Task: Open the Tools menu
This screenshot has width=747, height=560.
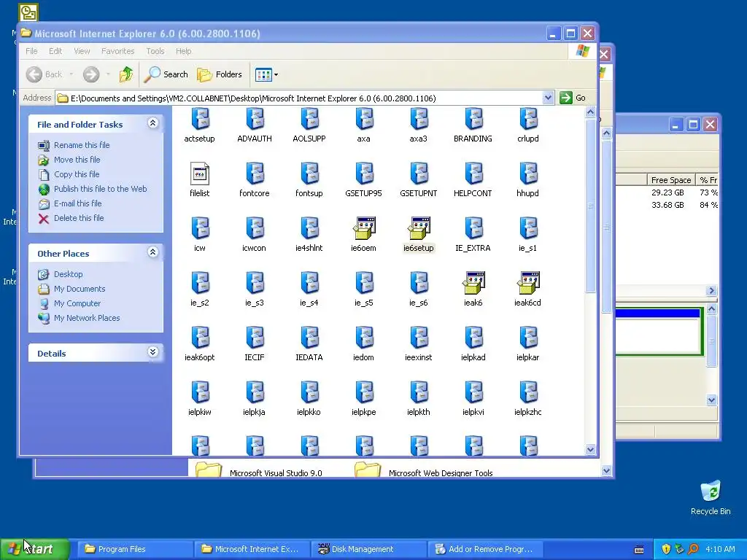Action: [155, 51]
